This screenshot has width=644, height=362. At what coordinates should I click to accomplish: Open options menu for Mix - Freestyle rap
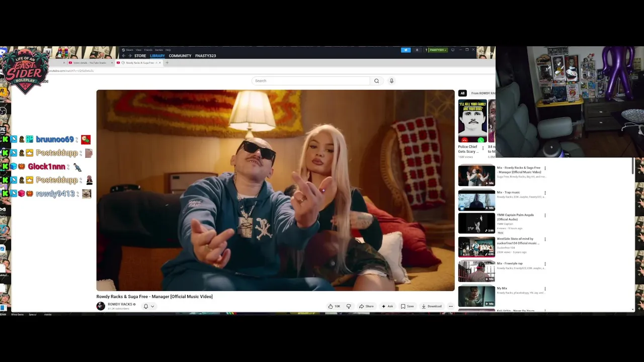point(545,264)
